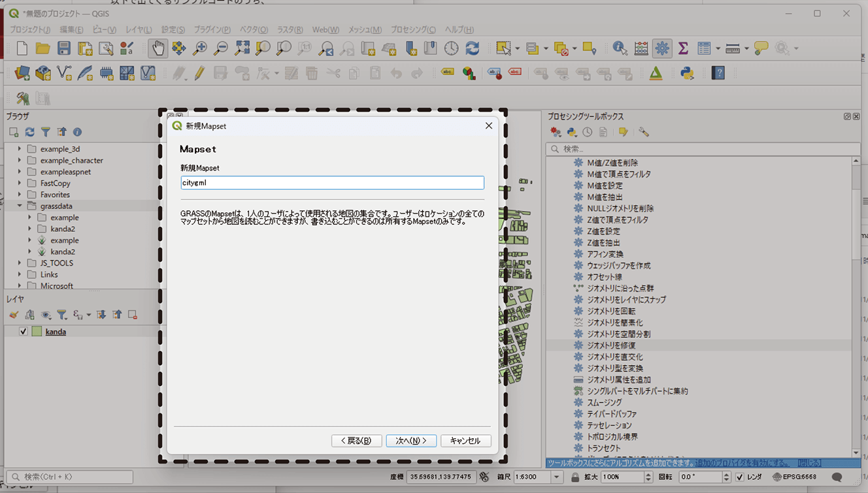Open the ラスタ menu

290,29
